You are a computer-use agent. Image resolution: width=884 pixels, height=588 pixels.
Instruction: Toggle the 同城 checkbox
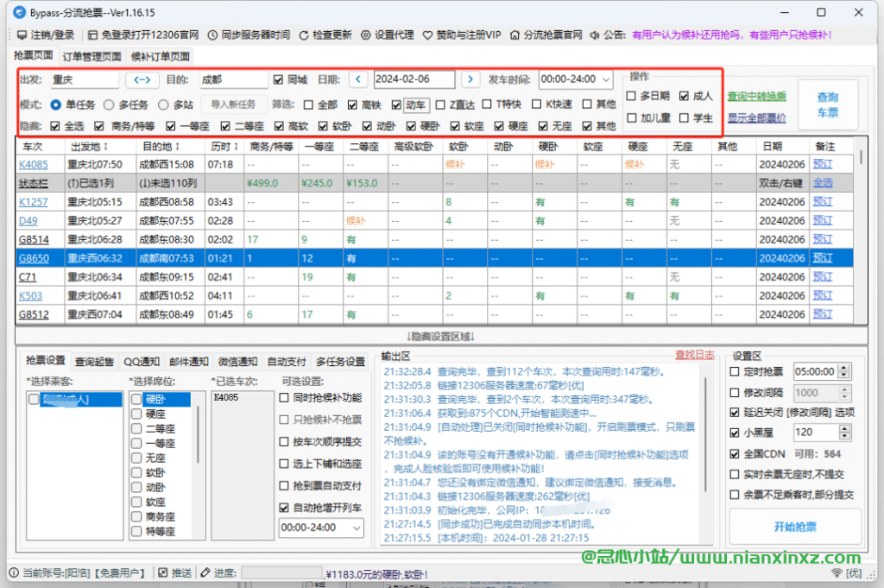click(278, 79)
